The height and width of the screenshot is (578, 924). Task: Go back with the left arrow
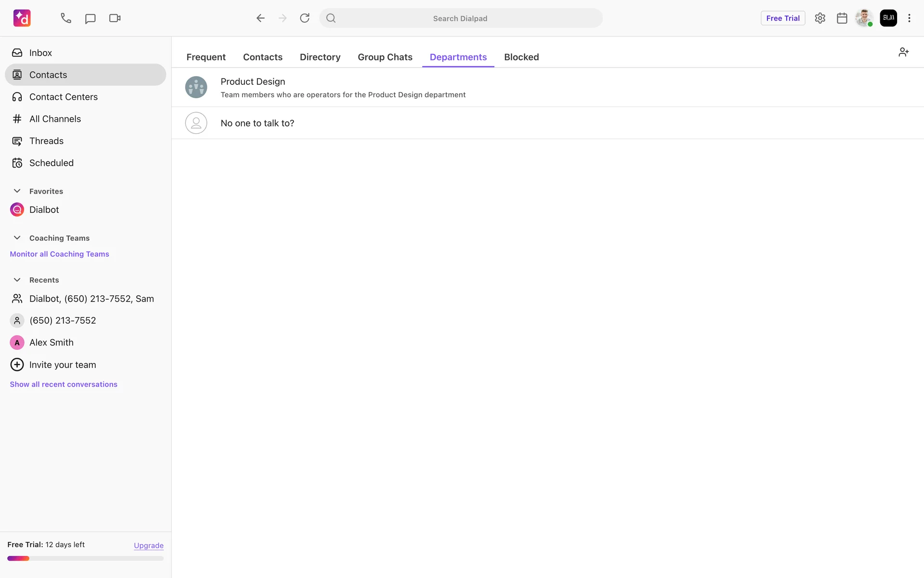click(x=260, y=18)
